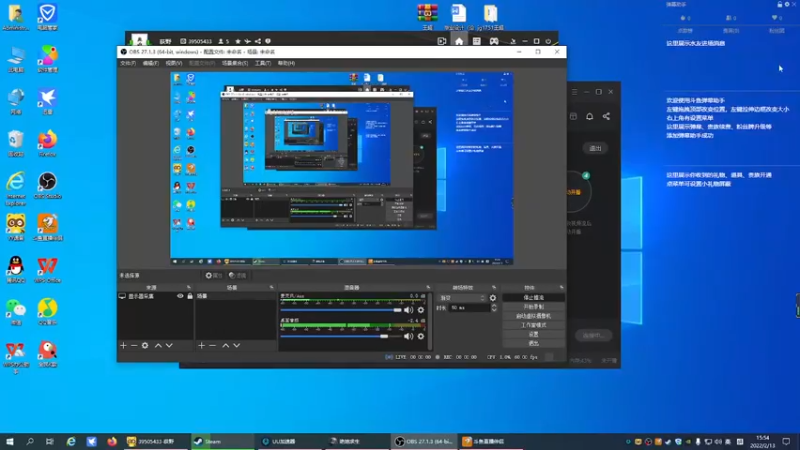800x450 pixels.
Task: Click the transition duration 50 ms field
Action: [x=469, y=308]
